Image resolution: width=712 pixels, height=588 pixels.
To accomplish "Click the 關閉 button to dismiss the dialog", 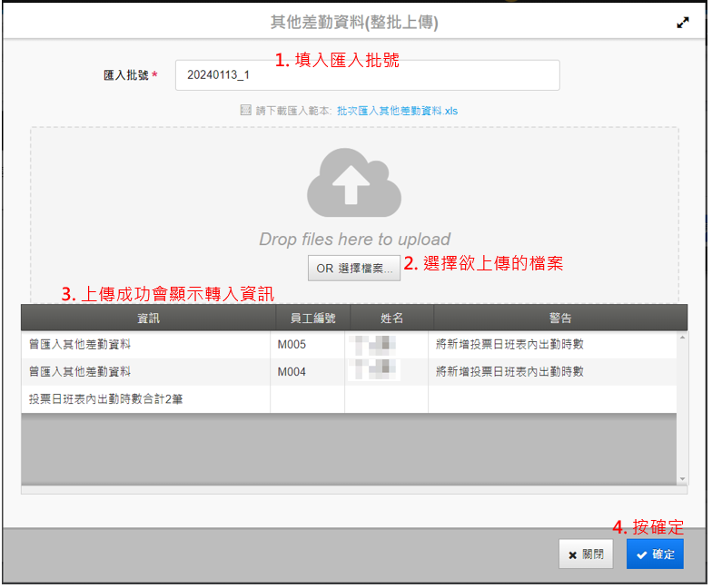I will click(585, 554).
